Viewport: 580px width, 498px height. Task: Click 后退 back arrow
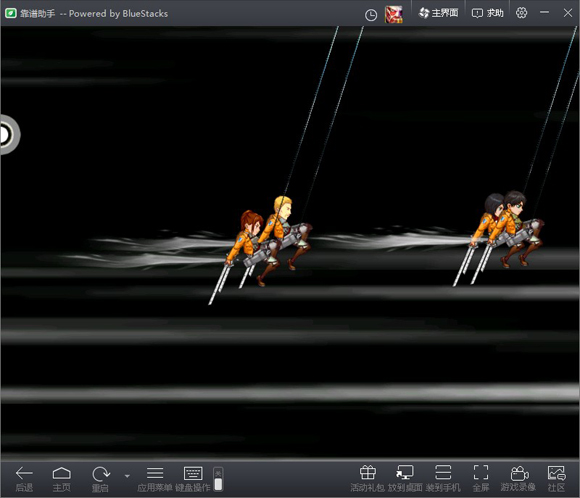(24, 479)
